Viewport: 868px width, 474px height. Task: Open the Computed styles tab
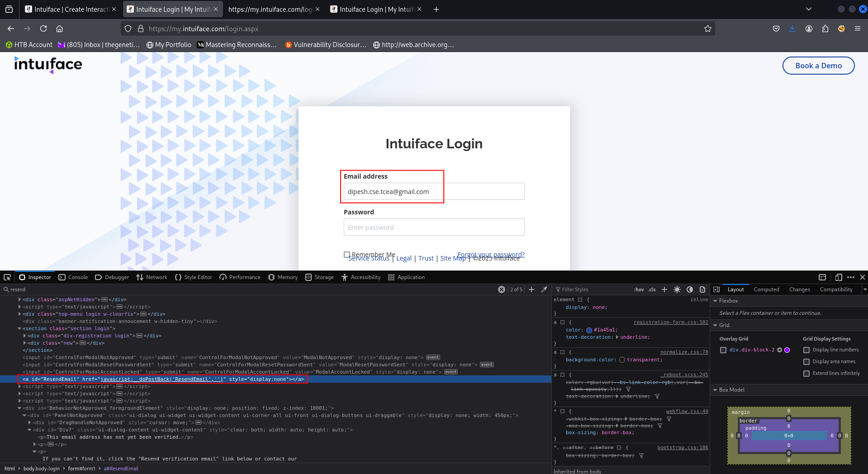tap(766, 289)
